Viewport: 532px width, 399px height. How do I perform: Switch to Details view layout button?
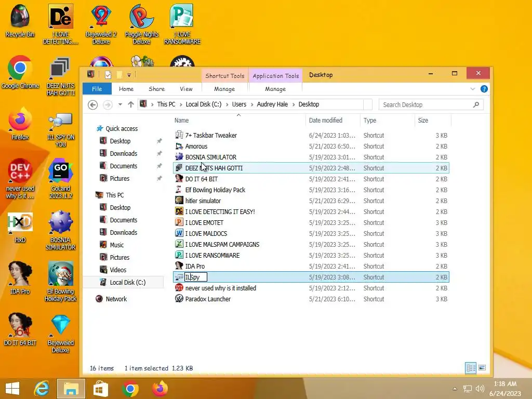click(x=471, y=368)
